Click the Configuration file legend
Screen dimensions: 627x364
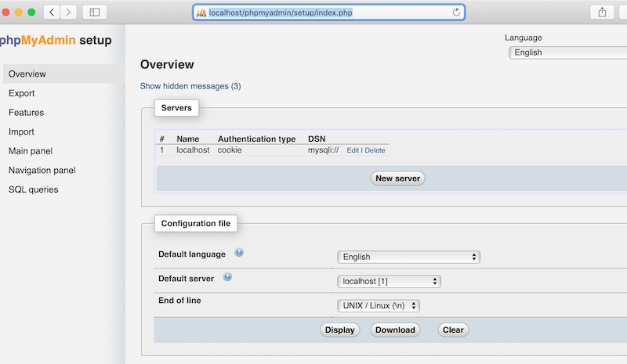(196, 223)
